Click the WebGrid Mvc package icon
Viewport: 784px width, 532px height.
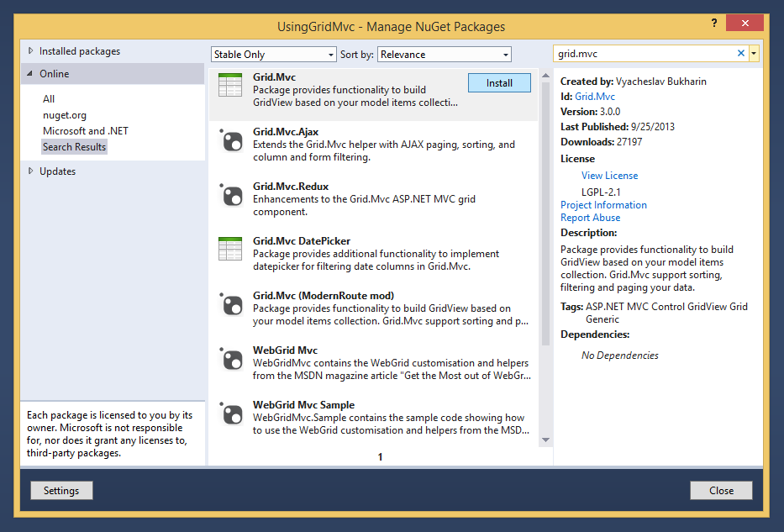(231, 358)
